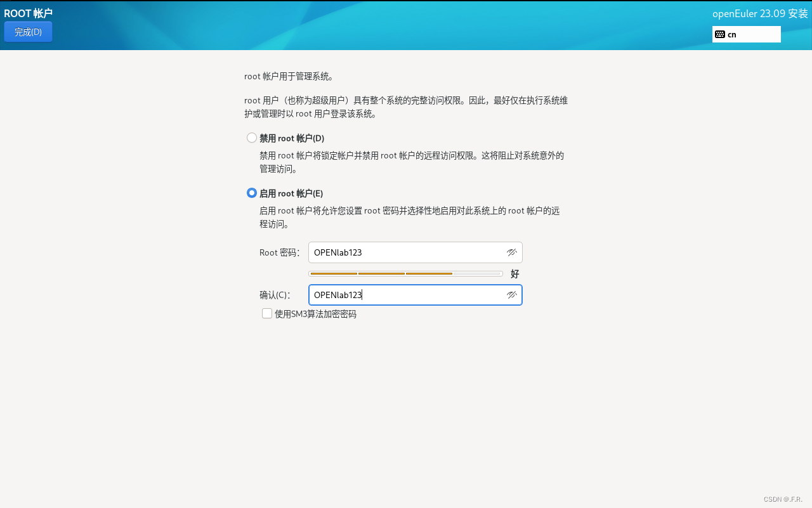
Task: Click the ROOT 帐户 page title
Action: click(28, 13)
